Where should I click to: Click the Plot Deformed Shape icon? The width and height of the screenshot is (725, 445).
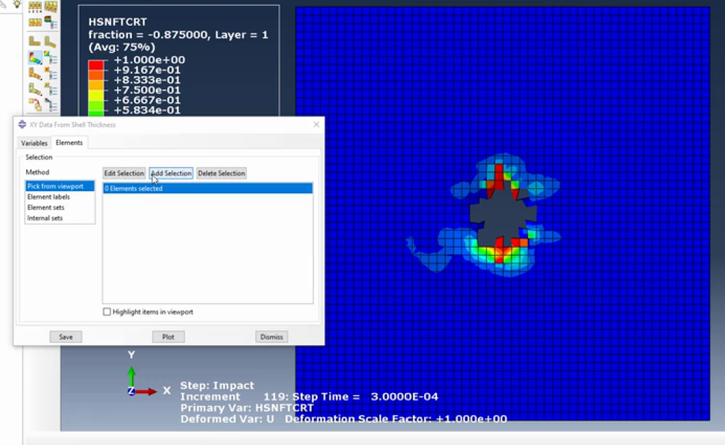49,42
